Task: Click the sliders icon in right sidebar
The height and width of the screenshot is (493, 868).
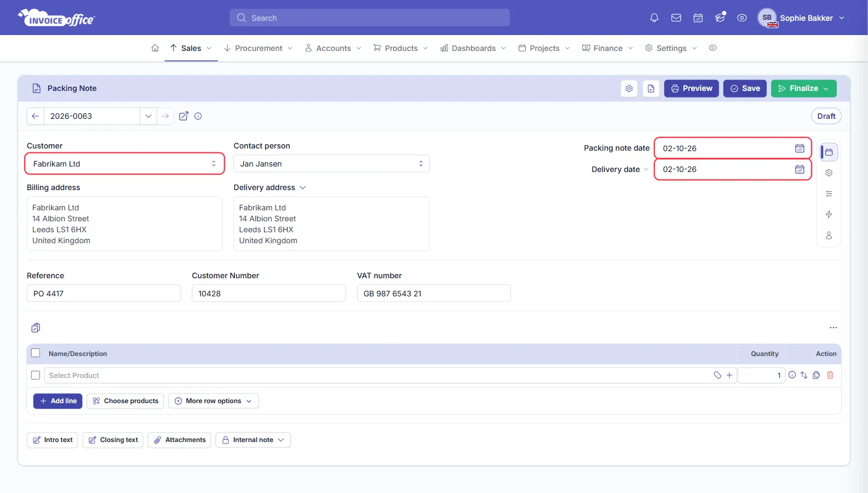Action: [829, 194]
